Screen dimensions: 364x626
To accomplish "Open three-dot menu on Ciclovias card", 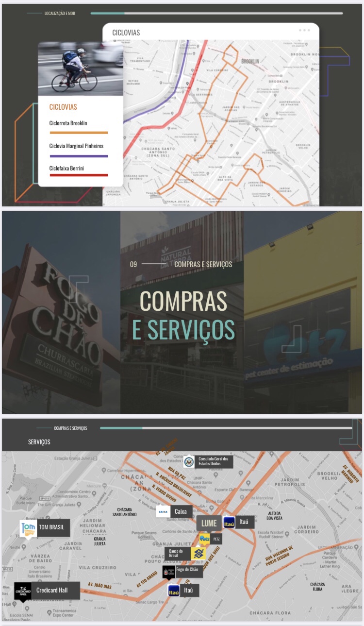I will (x=304, y=30).
